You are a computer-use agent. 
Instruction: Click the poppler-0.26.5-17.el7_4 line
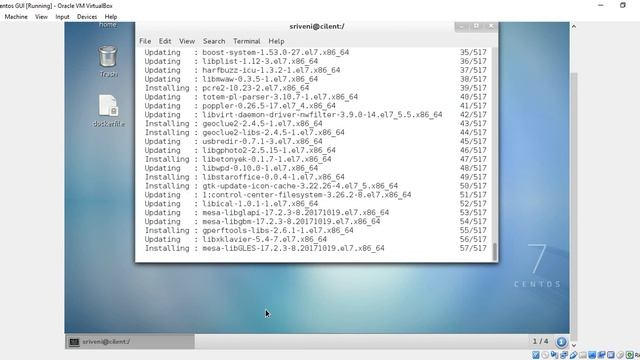pos(316,106)
